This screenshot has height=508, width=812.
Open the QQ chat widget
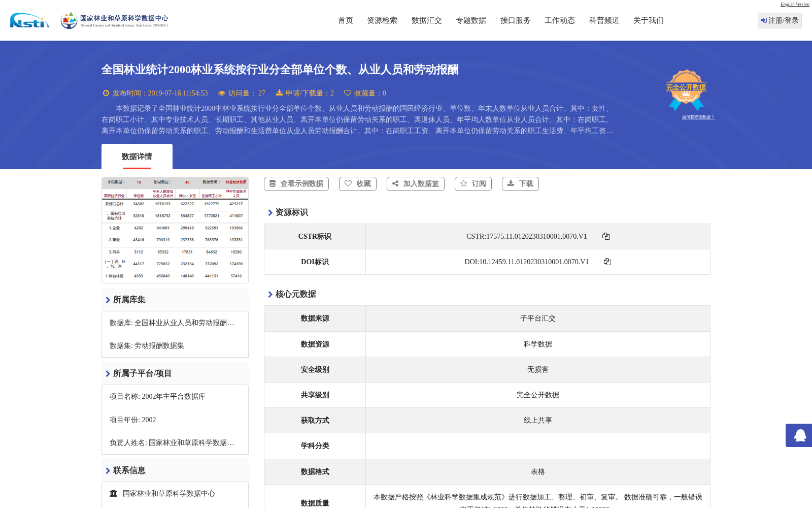(800, 435)
